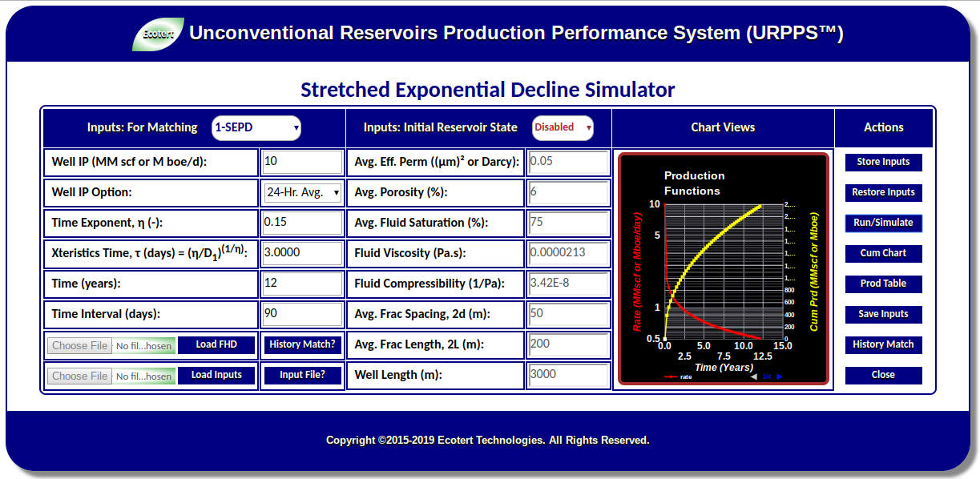Viewport: 980px width, 479px height.
Task: Click the Input File? help button
Action: pyautogui.click(x=303, y=375)
